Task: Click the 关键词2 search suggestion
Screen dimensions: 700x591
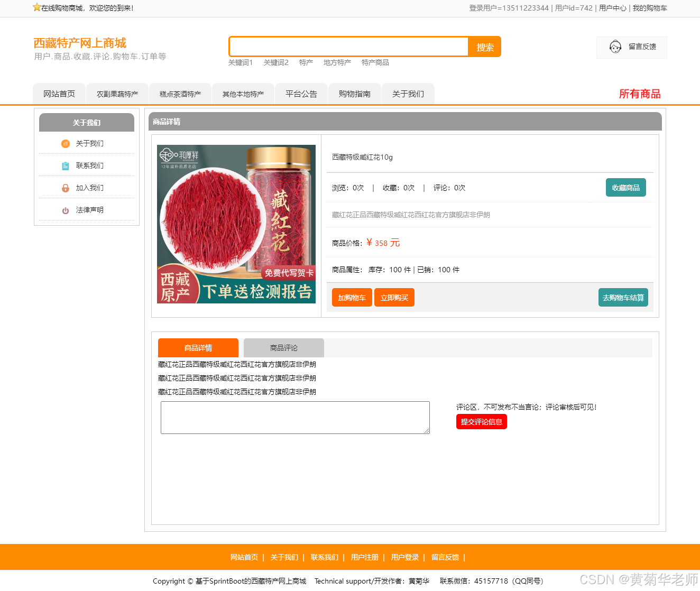Action: (276, 62)
